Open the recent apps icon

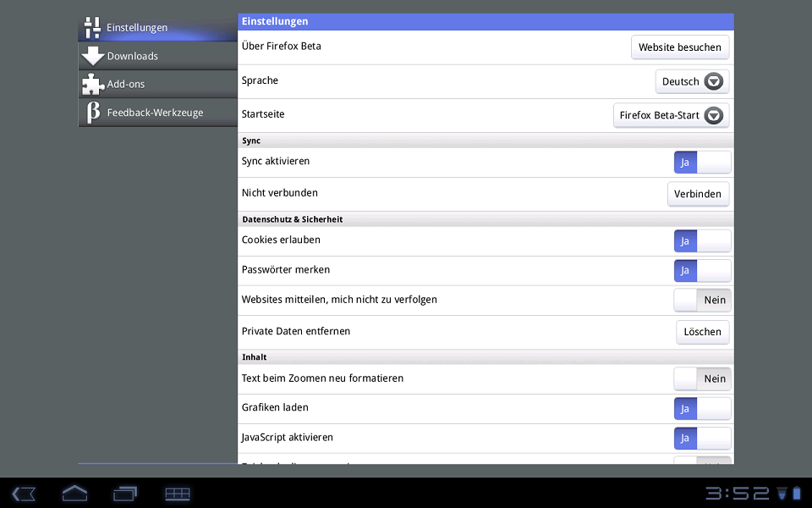click(x=125, y=494)
